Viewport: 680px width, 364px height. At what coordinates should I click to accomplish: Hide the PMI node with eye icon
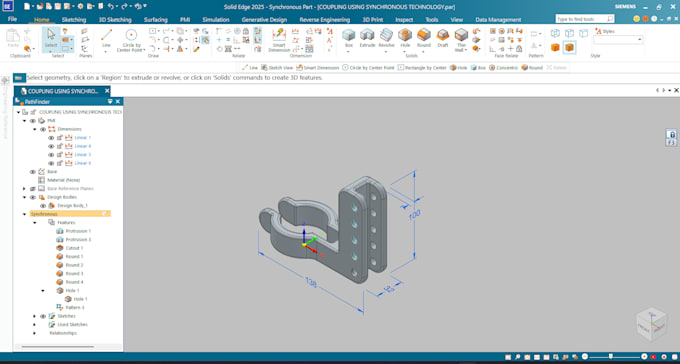point(33,121)
